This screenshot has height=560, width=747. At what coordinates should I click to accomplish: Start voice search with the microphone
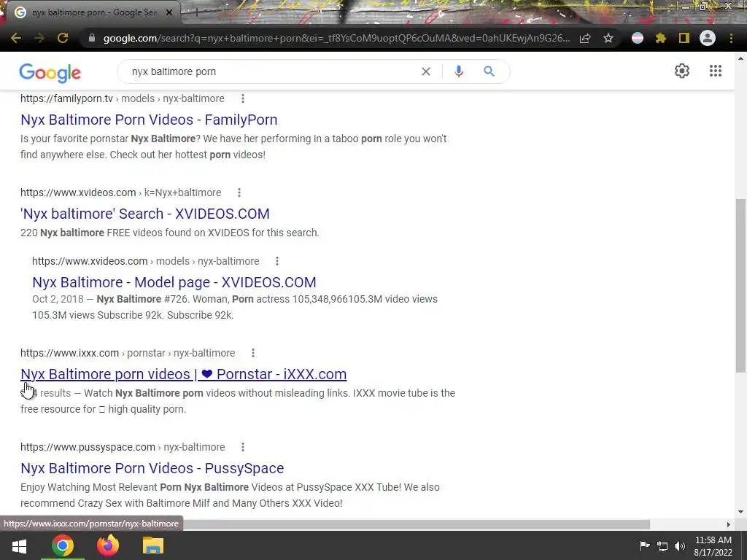point(459,71)
